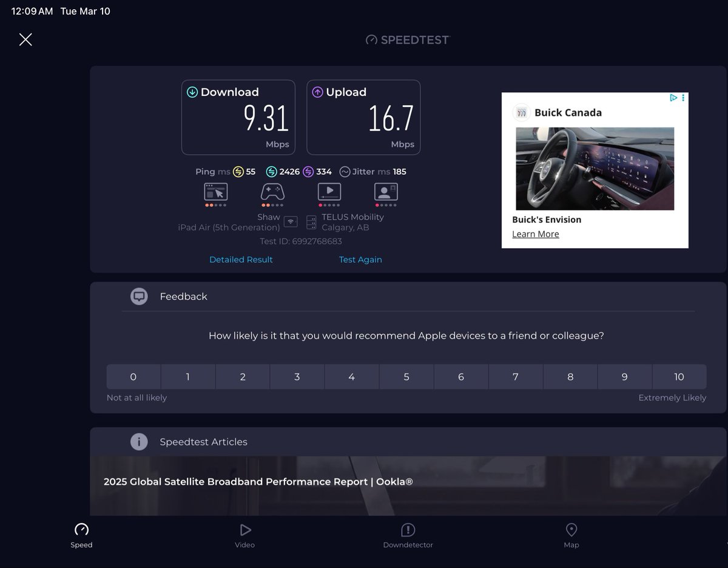Tap the Jitter value 185
This screenshot has width=728, height=568.
click(x=399, y=172)
